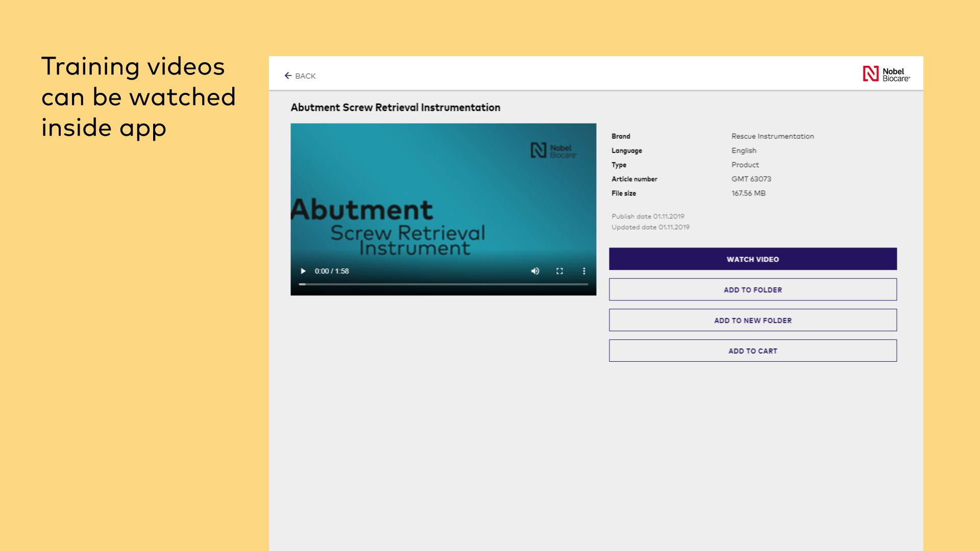Mute the video using the speaker icon
This screenshot has height=551, width=980.
[535, 271]
